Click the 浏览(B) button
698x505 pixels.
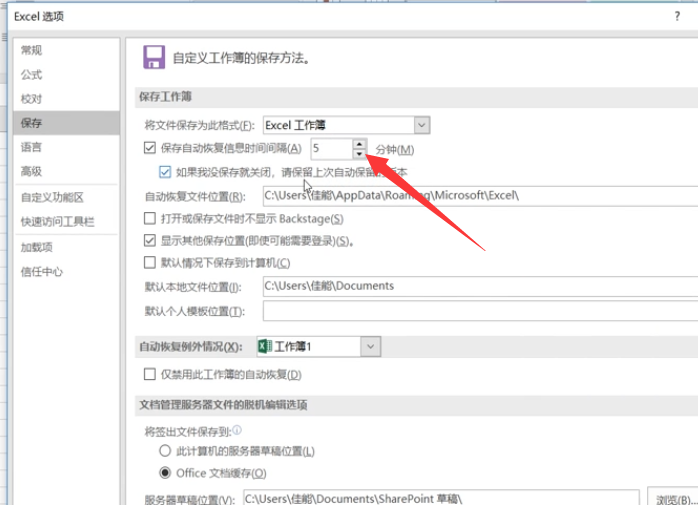click(673, 497)
